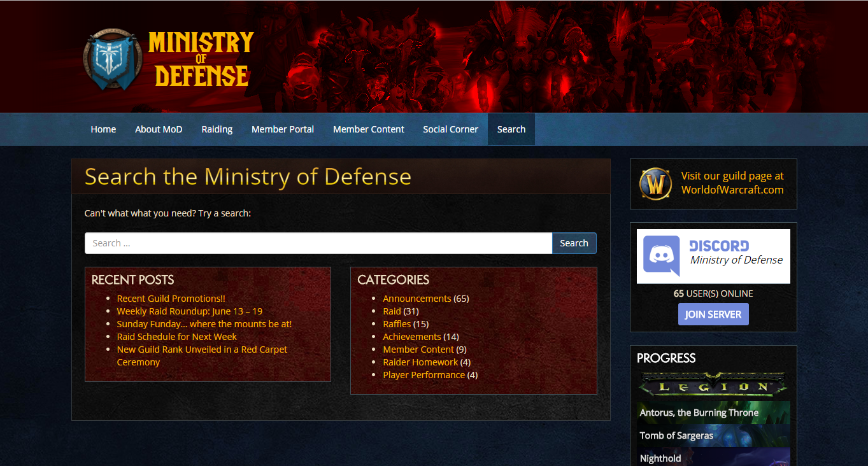
Task: Open the Sunday Funday mounts post
Action: click(204, 324)
